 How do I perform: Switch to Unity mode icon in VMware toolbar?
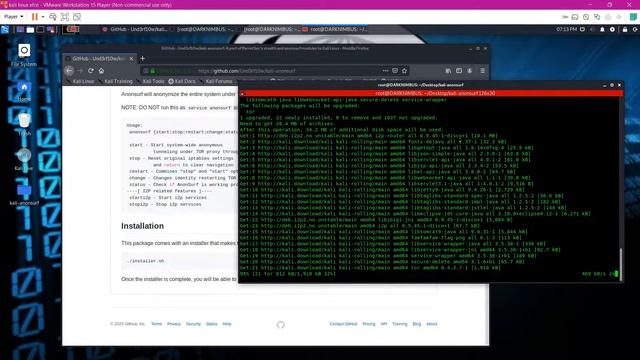[x=77, y=17]
